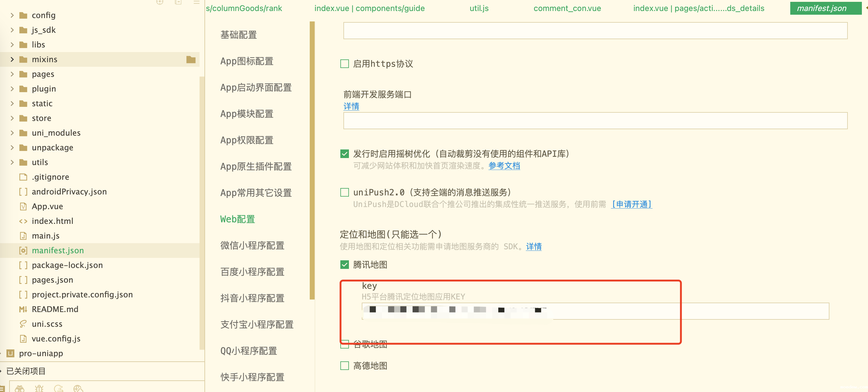Open the 参考文档 link

click(504, 166)
